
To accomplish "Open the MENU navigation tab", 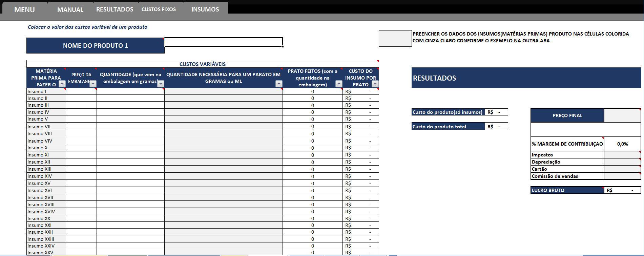I will pos(24,9).
